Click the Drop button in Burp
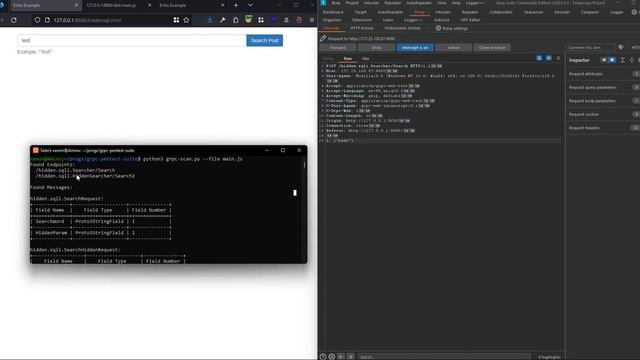Image resolution: width=640 pixels, height=360 pixels. [376, 48]
